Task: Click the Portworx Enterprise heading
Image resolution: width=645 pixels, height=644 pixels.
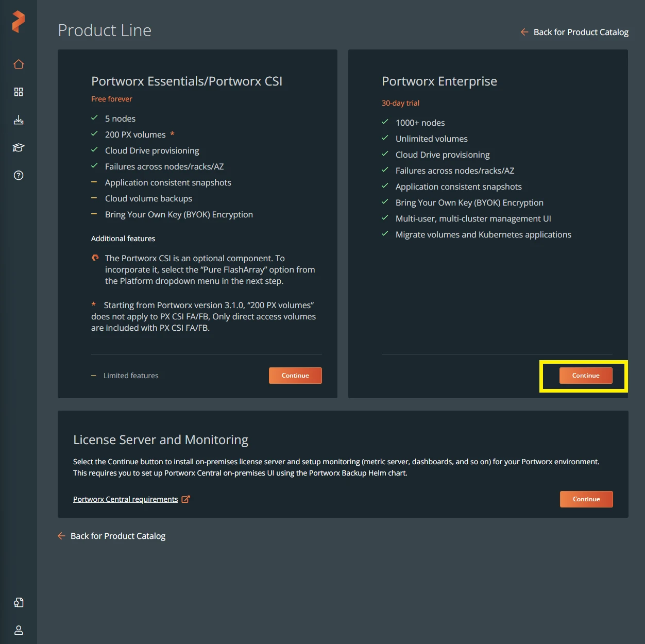Action: (x=439, y=81)
